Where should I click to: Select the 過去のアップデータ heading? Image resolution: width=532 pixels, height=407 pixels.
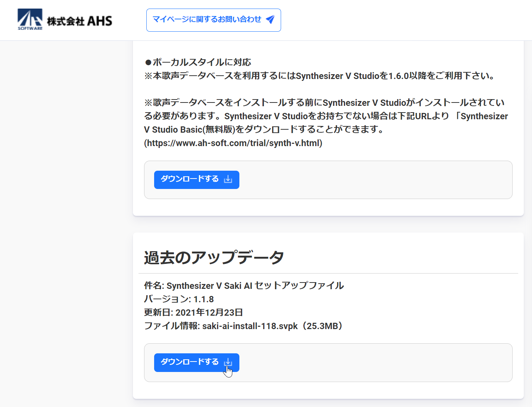coord(214,258)
